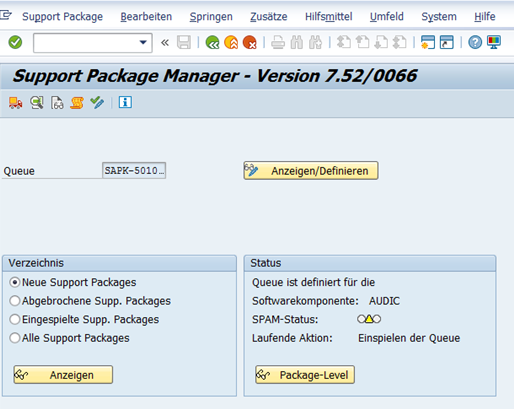Screen dimensions: 514x409
Task: Click the Load Packages magnifier icon
Action: point(37,103)
